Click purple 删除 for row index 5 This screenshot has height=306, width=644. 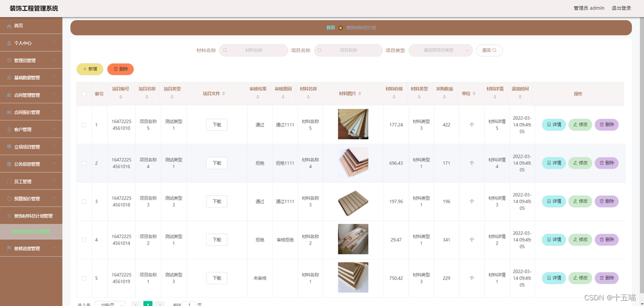point(607,278)
